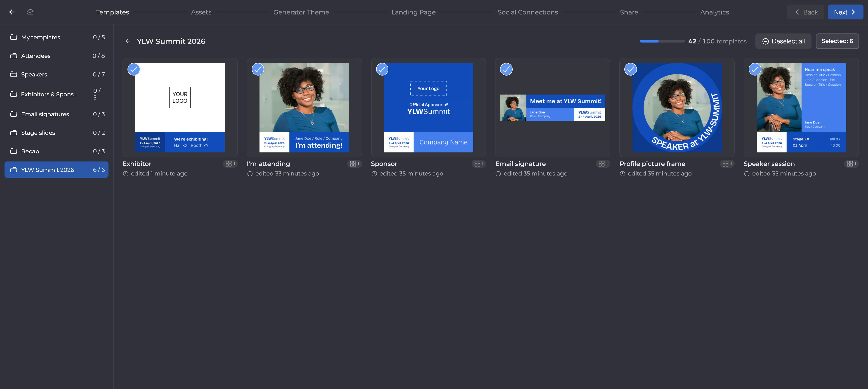Click the Selected: 6 button

pos(837,41)
